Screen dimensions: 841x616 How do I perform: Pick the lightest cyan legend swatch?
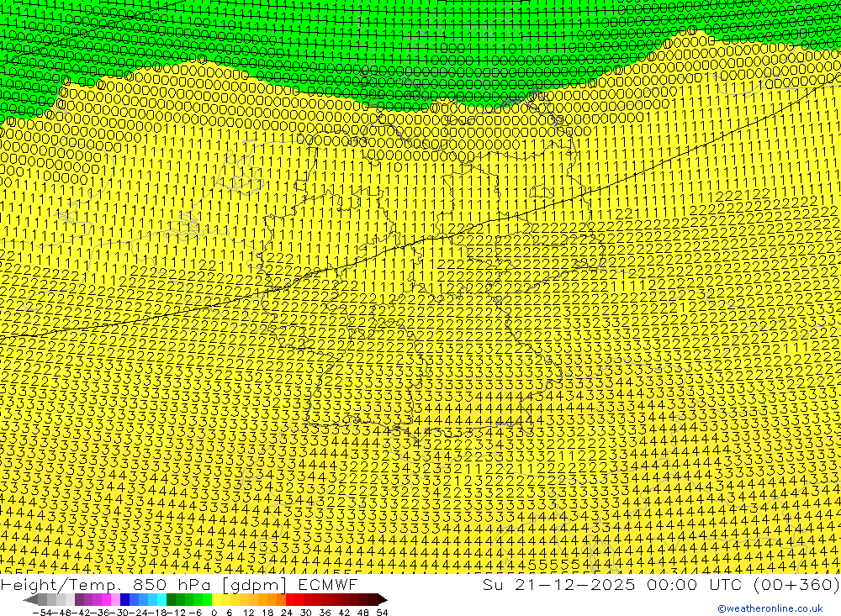coord(162,600)
